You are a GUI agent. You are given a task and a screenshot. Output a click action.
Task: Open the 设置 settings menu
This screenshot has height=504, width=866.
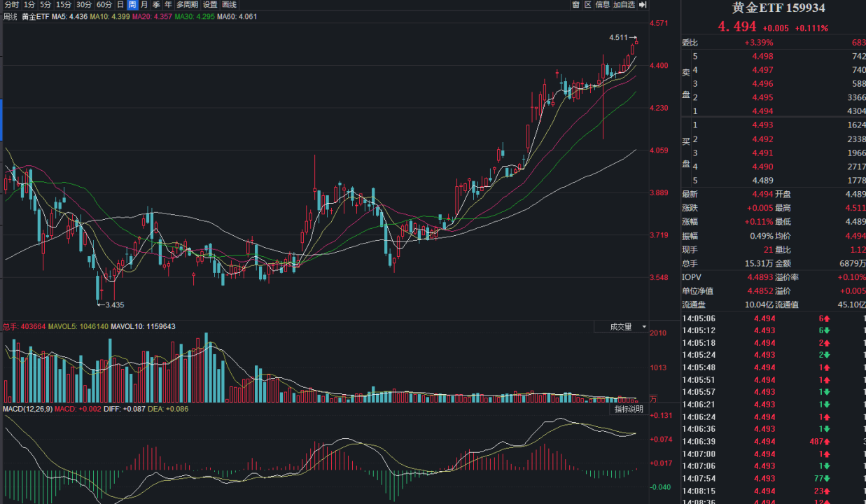[210, 5]
